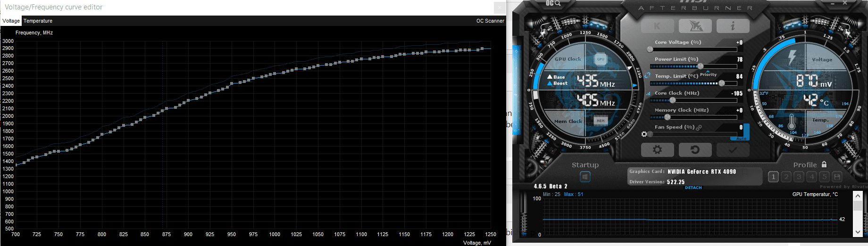This screenshot has height=246, width=868.
Task: Click the link icon beside Temp. Limit
Action: pos(647,75)
